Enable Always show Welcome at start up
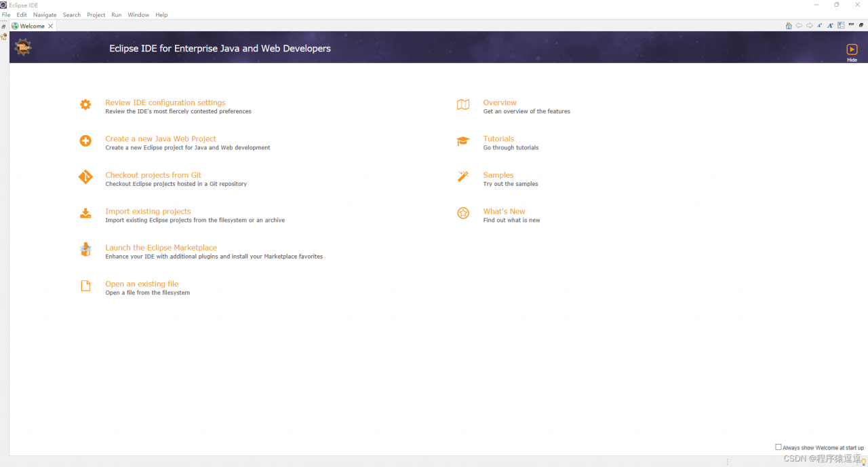Image resolution: width=868 pixels, height=467 pixels. [x=778, y=447]
